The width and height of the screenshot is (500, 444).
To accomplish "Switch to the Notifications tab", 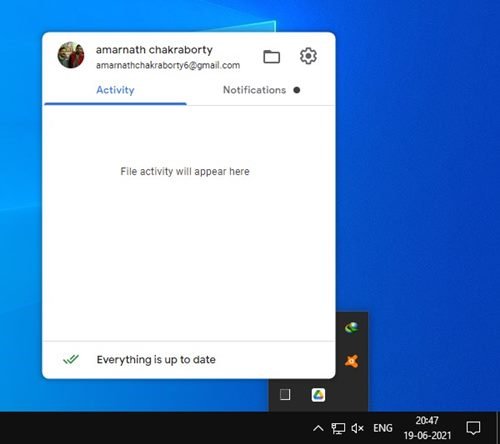I will pyautogui.click(x=254, y=90).
